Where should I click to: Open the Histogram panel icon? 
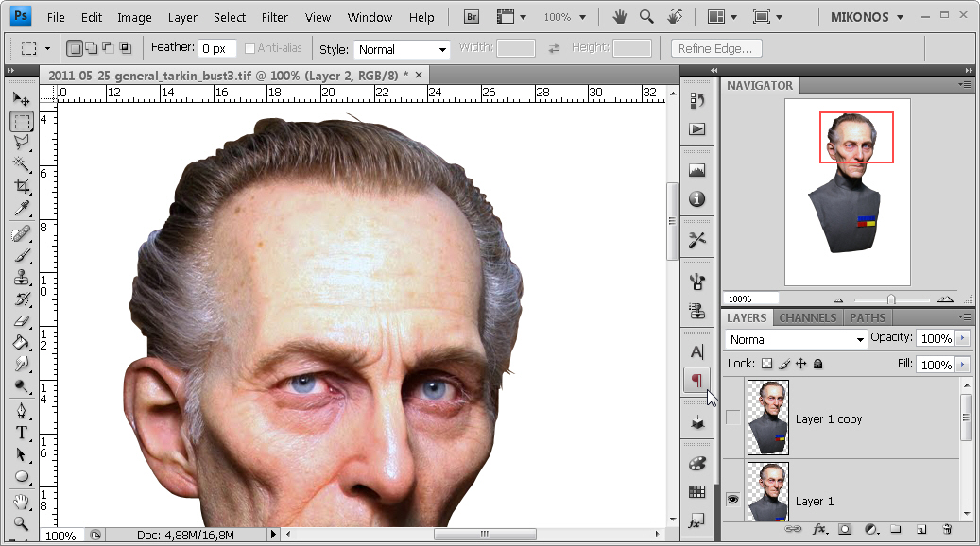pos(696,170)
